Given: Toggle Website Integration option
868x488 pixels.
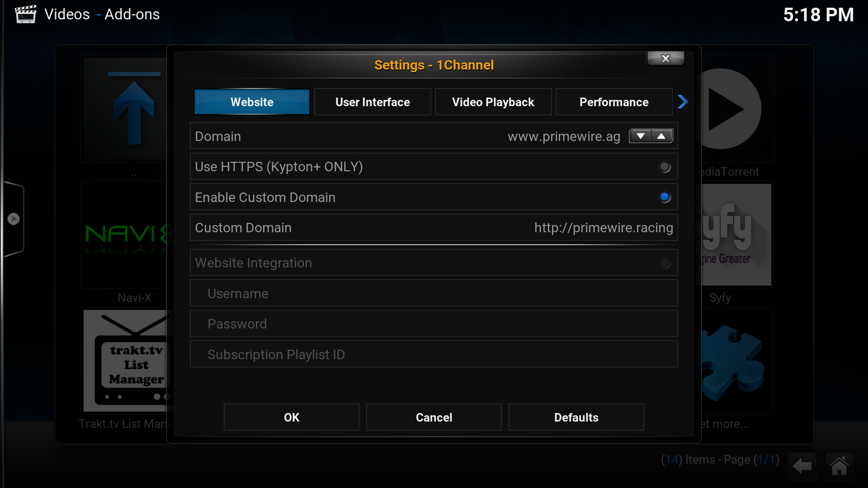Looking at the screenshot, I should (x=665, y=263).
